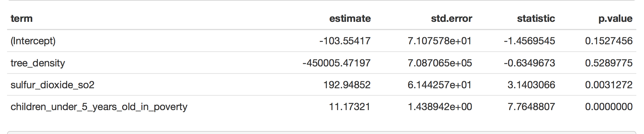Click intercept std.error 7.107578e+01
Viewport: 644px width, 134px height.
440,41
